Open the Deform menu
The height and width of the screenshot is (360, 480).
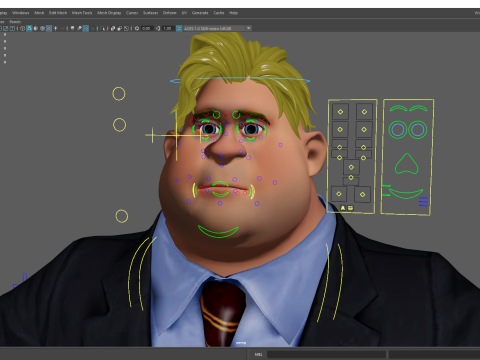point(169,13)
